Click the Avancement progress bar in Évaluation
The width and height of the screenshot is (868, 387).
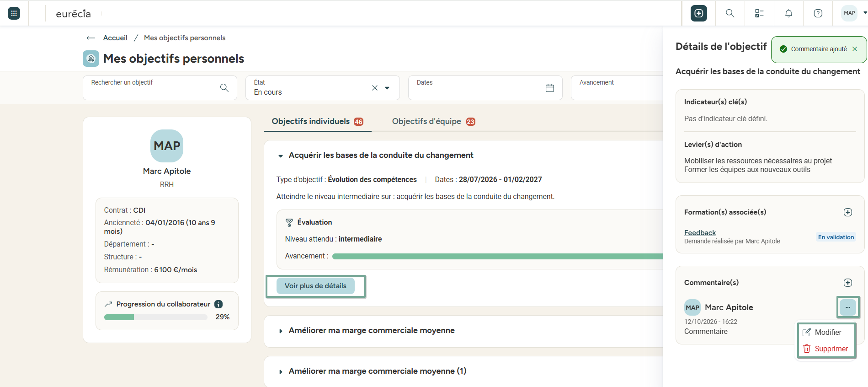pyautogui.click(x=497, y=256)
